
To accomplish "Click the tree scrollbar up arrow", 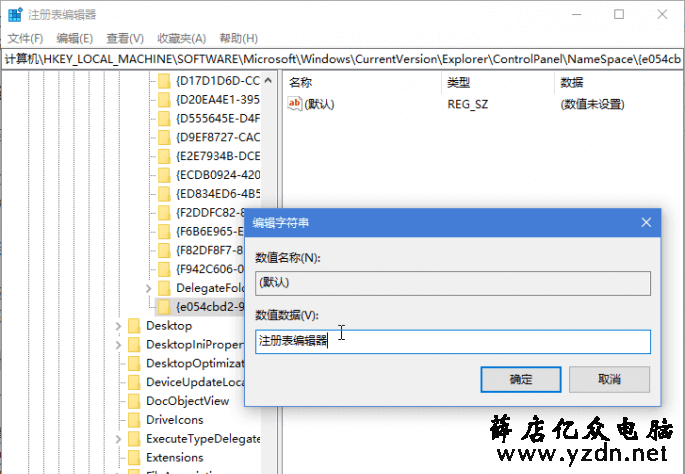I will [x=268, y=80].
